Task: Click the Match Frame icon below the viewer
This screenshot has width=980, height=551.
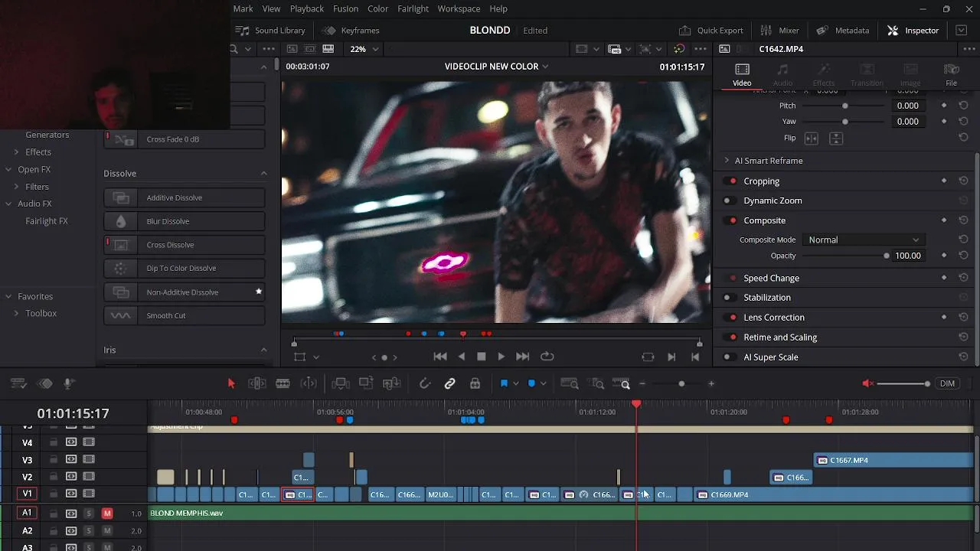Action: coord(648,357)
